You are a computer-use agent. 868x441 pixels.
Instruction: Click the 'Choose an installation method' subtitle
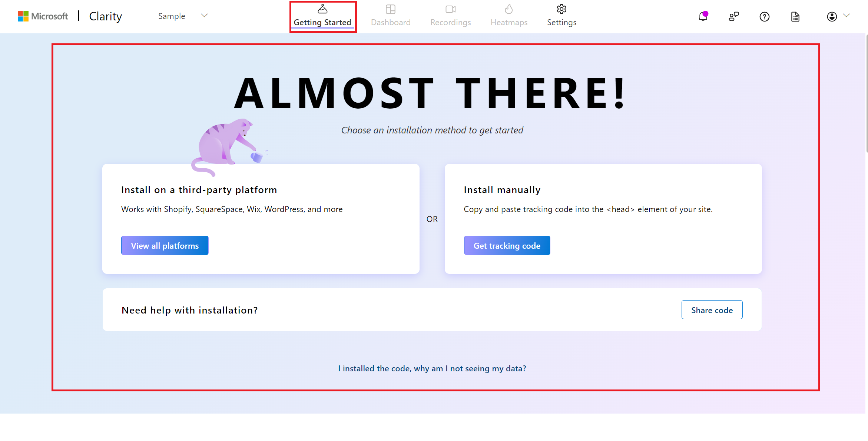point(432,130)
